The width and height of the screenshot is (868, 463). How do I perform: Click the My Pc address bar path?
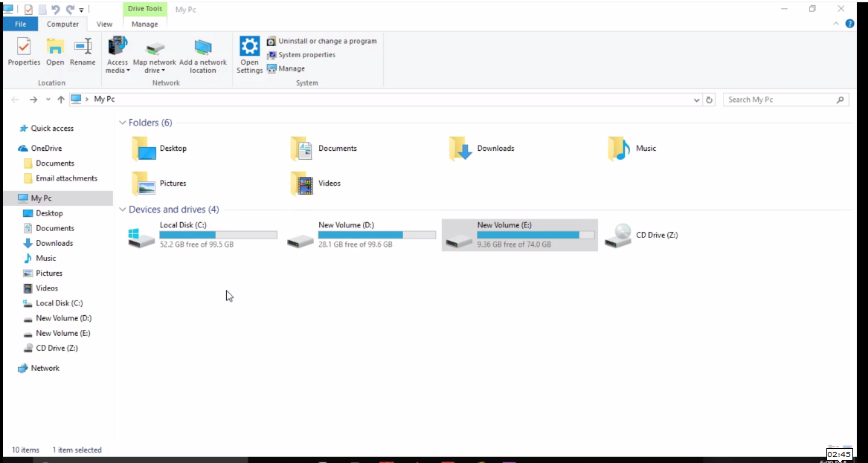pos(105,99)
